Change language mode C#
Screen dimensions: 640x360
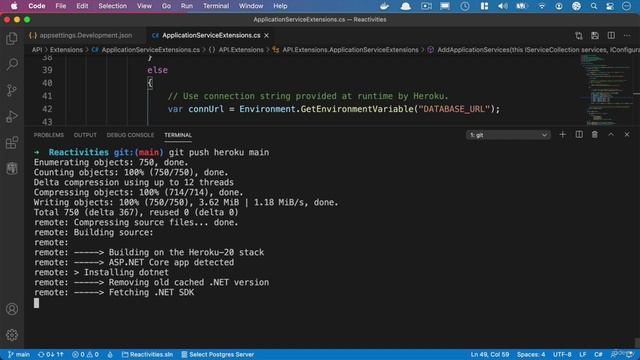tap(598, 354)
